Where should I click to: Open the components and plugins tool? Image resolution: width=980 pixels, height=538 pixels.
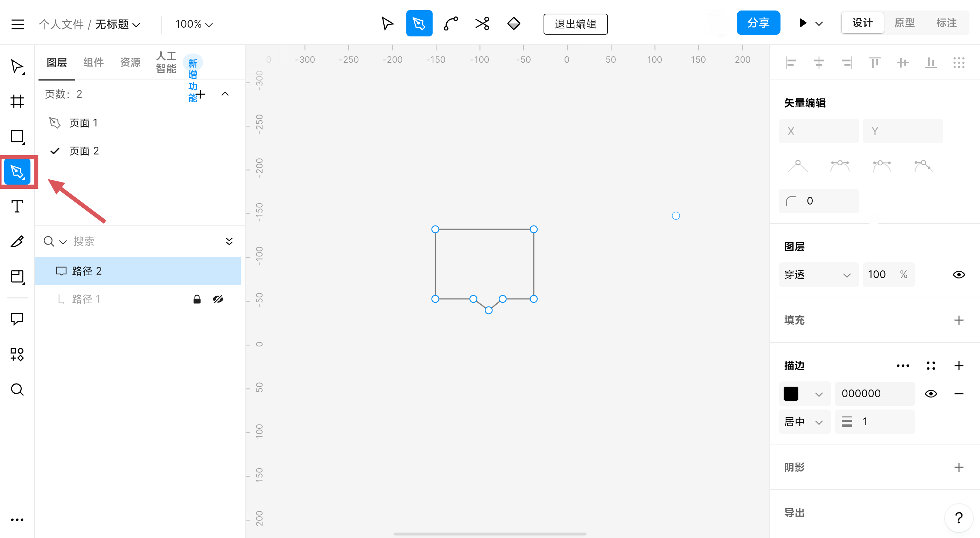click(17, 354)
